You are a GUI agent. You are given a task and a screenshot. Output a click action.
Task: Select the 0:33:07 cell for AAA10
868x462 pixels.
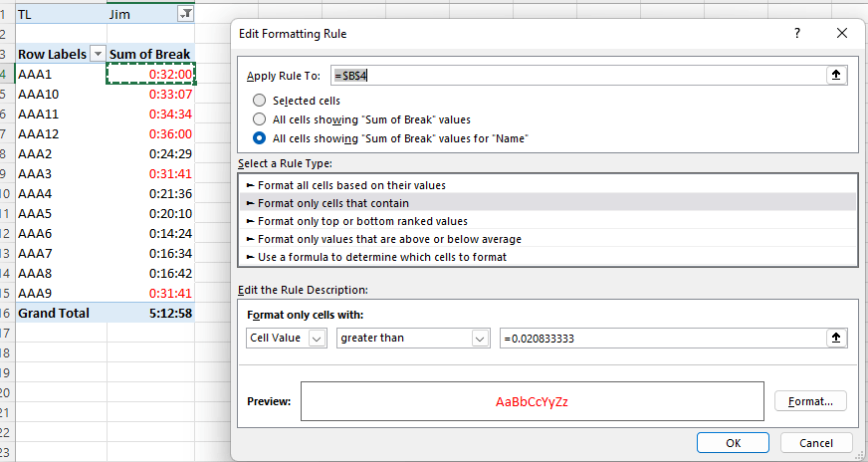click(x=150, y=95)
